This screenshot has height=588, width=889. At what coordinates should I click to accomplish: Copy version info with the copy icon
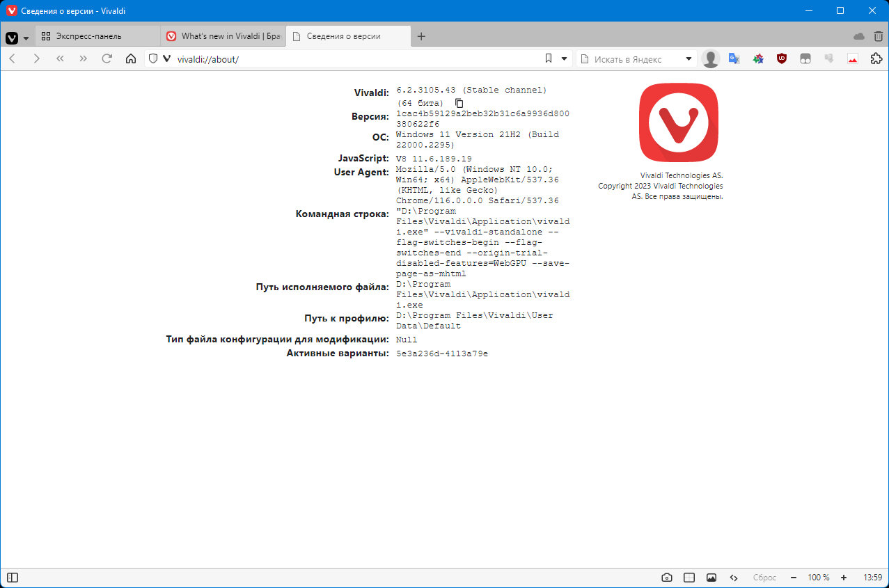[x=459, y=103]
